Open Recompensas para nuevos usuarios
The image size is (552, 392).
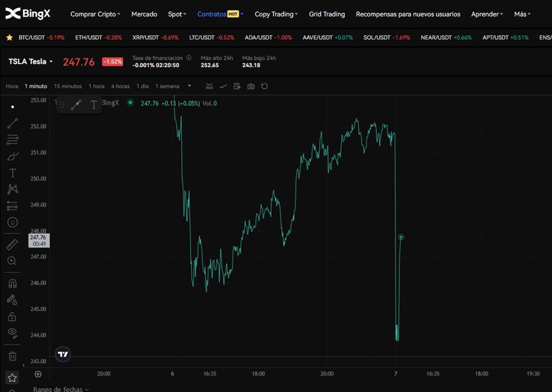pyautogui.click(x=408, y=14)
